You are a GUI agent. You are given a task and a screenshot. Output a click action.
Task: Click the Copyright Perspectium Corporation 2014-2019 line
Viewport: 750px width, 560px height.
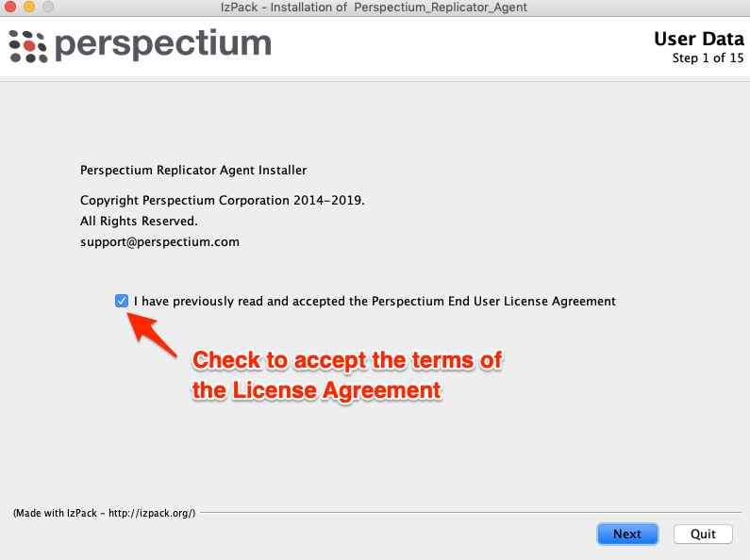[x=223, y=200]
